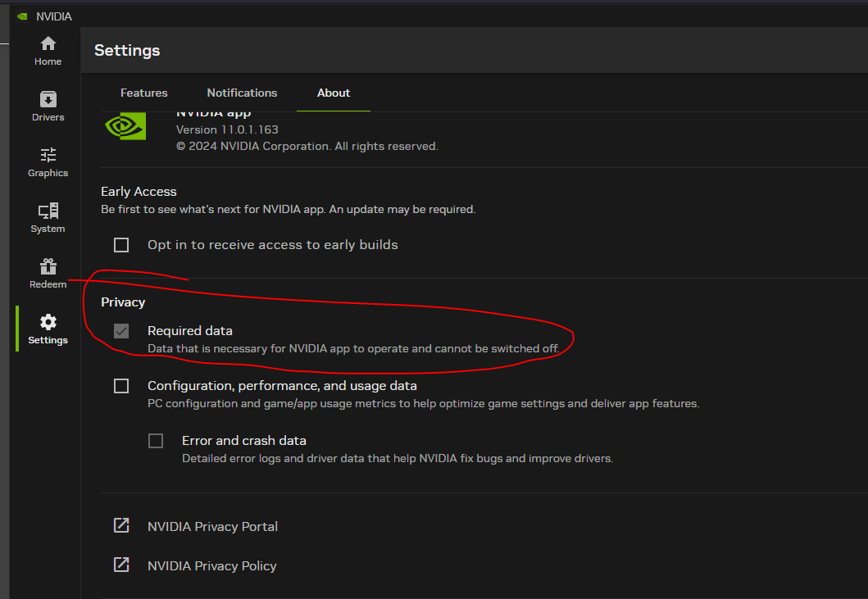This screenshot has width=868, height=599.
Task: Open the Graphics settings section
Action: pyautogui.click(x=48, y=162)
